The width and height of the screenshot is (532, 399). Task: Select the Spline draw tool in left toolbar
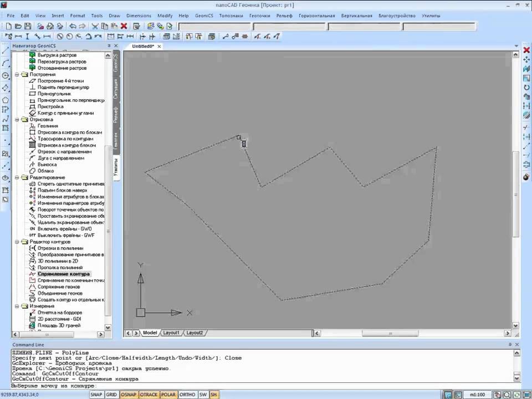tap(5, 119)
